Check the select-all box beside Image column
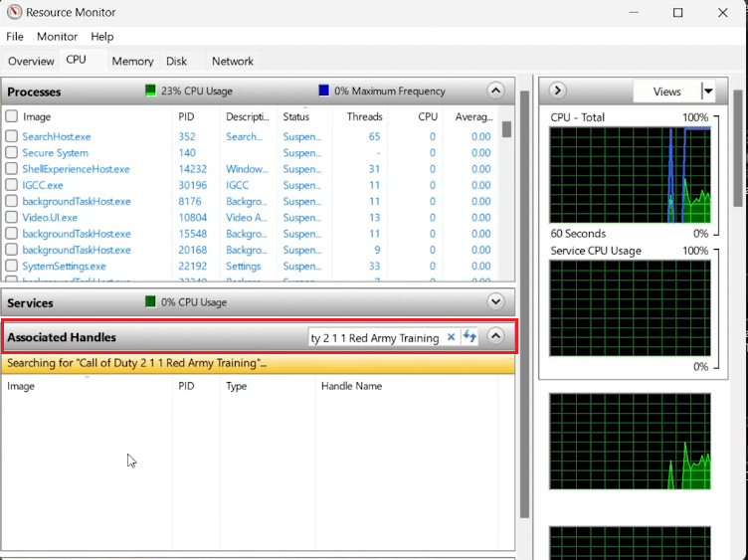 (x=12, y=116)
